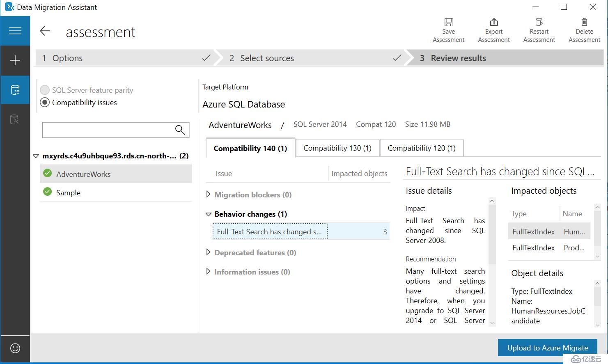Click Delete Assessment icon
Viewport: 608px width, 364px height.
click(584, 22)
